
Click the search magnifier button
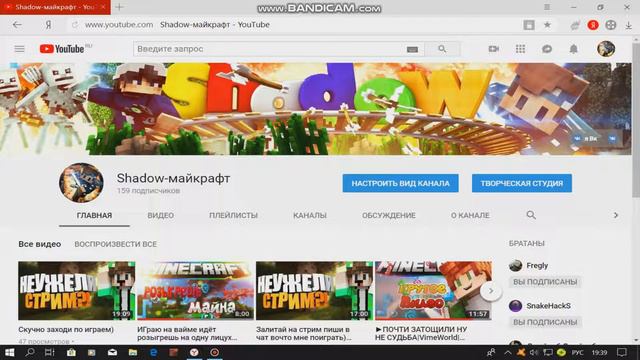point(442,49)
